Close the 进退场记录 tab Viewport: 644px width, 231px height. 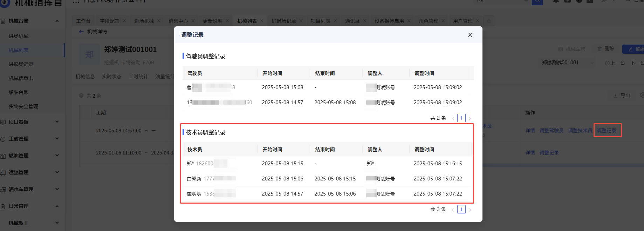tap(301, 21)
